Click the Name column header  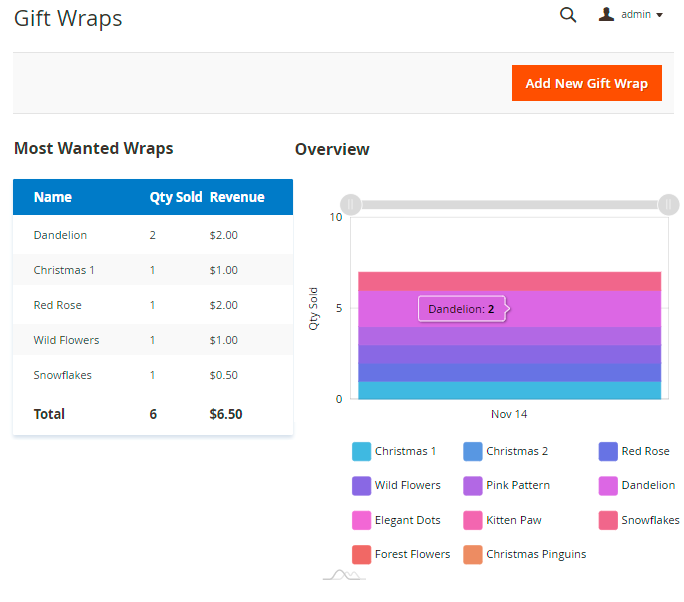point(53,197)
